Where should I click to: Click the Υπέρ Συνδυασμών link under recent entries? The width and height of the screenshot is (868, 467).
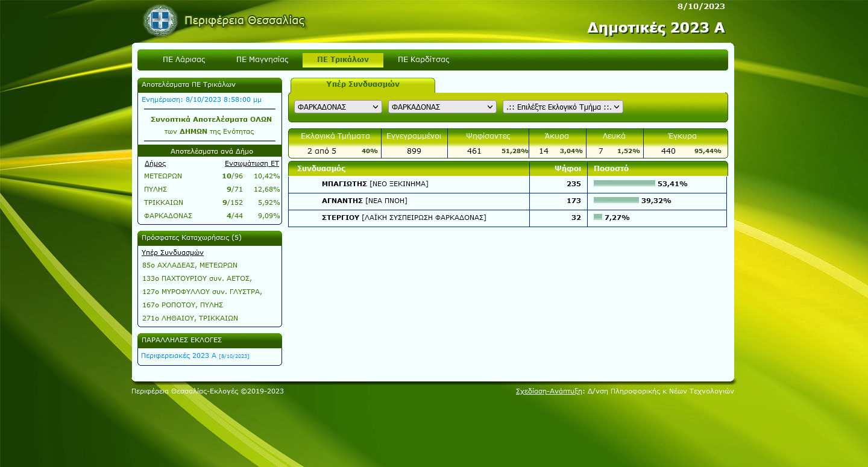point(172,252)
